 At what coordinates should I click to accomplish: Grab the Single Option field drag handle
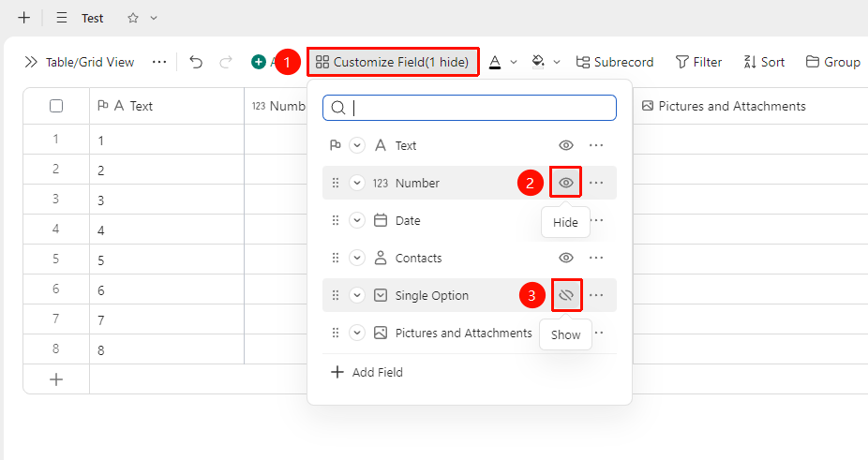(x=335, y=295)
